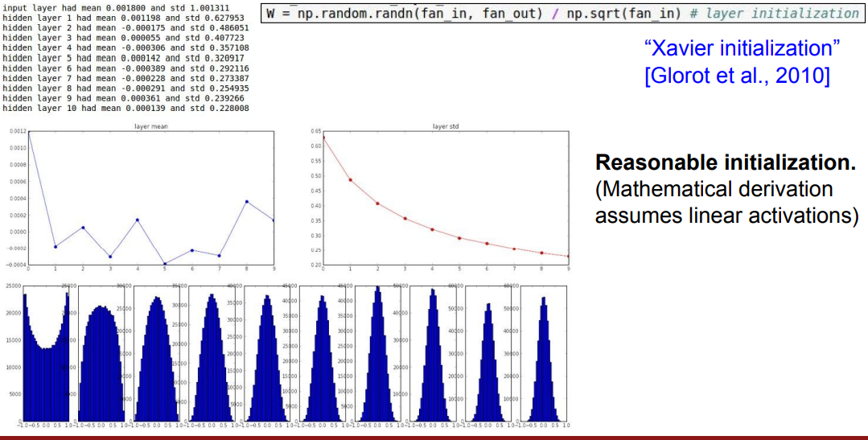Image resolution: width=868 pixels, height=440 pixels.
Task: Select the 'hidden layer 4 had mean -0.000306' line
Action: (125, 48)
